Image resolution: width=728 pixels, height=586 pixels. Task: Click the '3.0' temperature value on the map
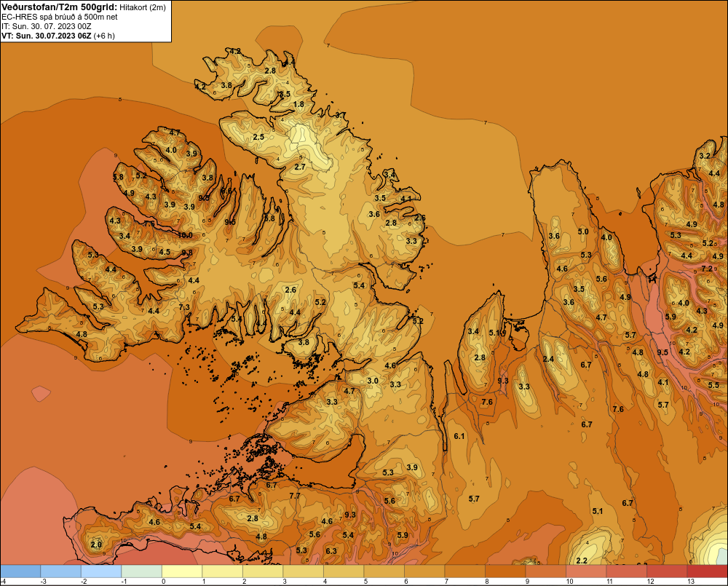(x=372, y=381)
